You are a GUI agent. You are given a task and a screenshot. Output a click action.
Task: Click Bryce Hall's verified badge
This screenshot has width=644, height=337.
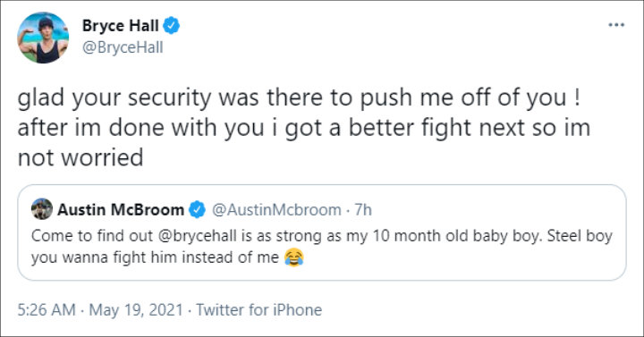pyautogui.click(x=171, y=26)
